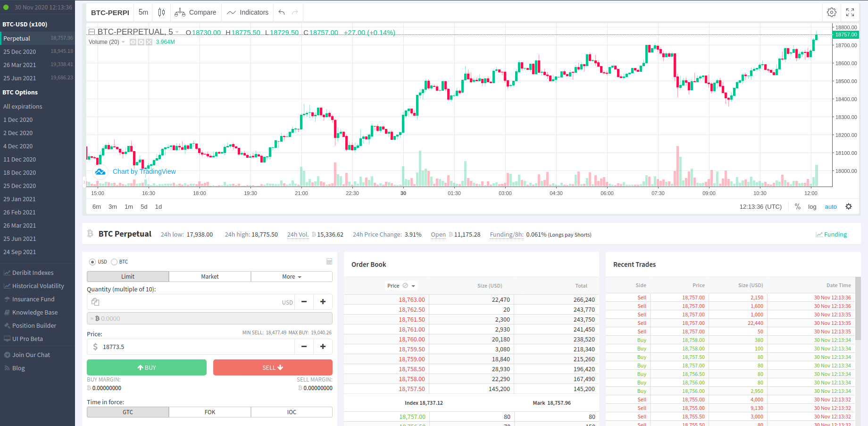Switch to the Market order tab
Viewport: 868px width, 426px height.
210,277
